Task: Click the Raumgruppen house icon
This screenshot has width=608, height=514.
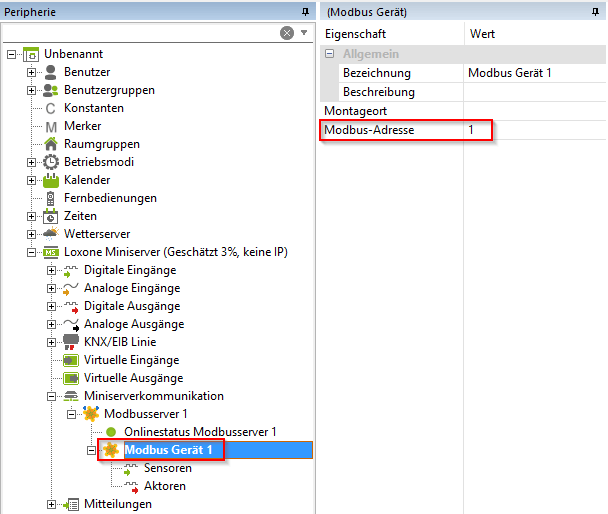Action: pyautogui.click(x=51, y=144)
